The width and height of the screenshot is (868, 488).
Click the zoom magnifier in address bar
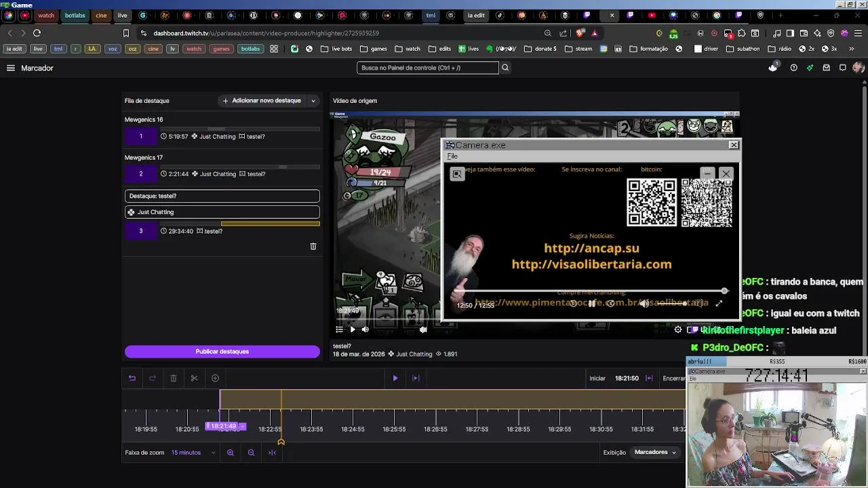point(548,33)
